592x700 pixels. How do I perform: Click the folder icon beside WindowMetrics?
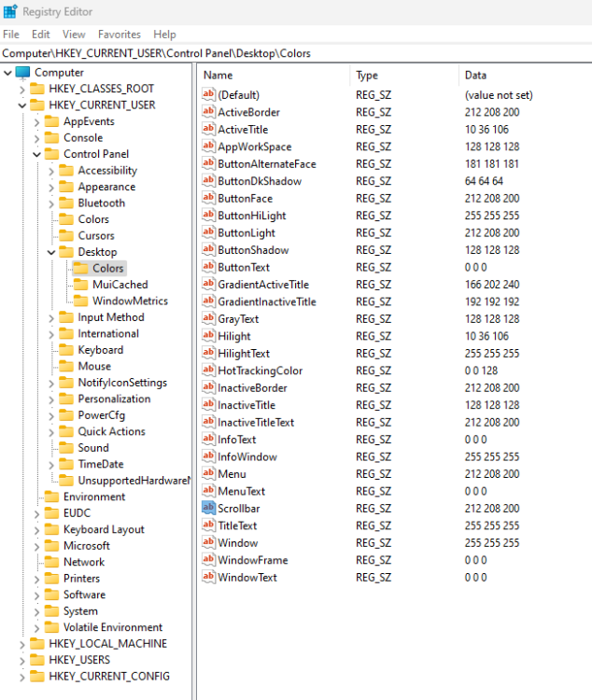click(x=81, y=301)
